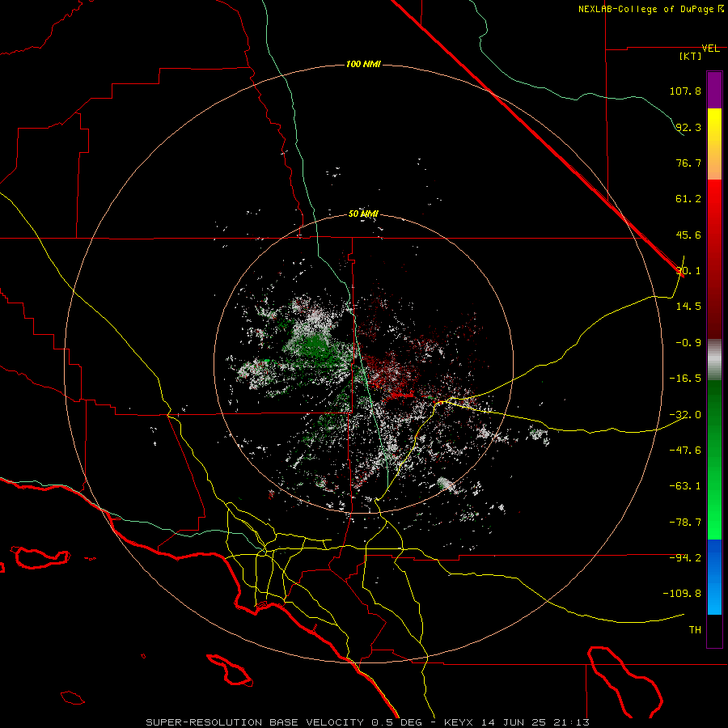Pick the purple segment of the color bar

pyautogui.click(x=714, y=90)
